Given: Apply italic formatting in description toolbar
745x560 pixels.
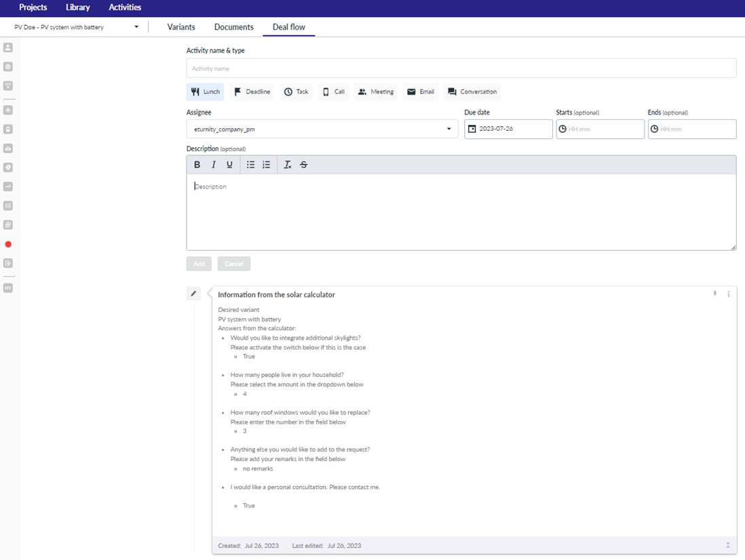Looking at the screenshot, I should 213,165.
